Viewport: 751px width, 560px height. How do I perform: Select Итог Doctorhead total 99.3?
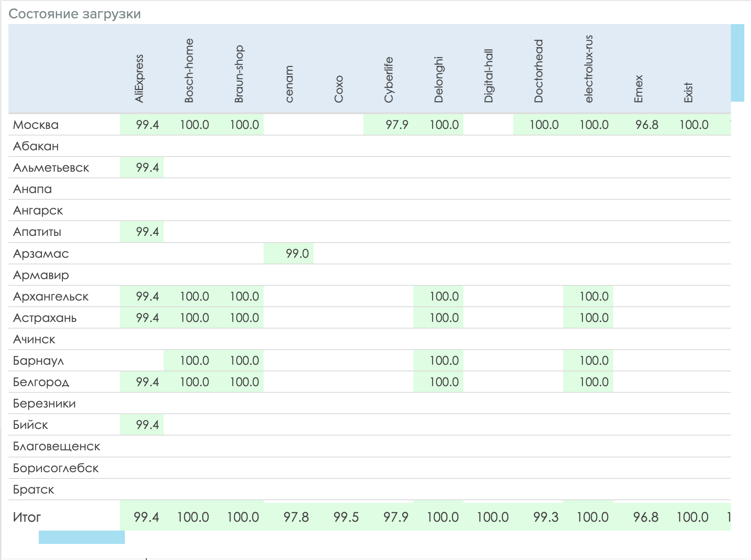[546, 517]
